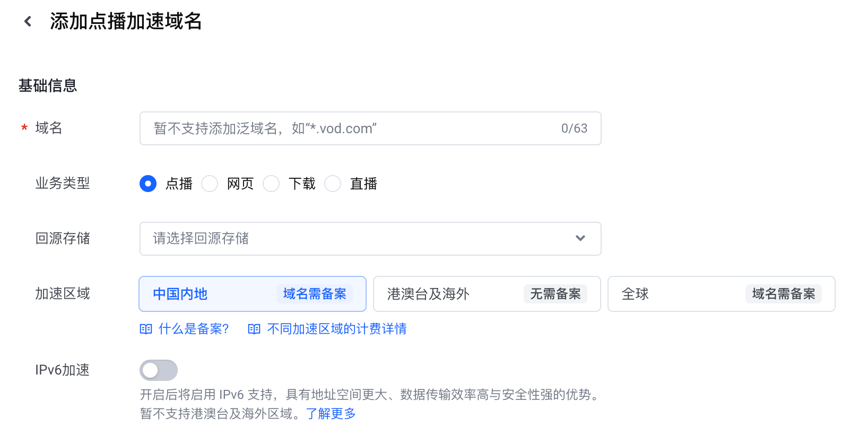Screen dimensions: 868x435
Task: Enable the IPv6加速 toggle switch
Action: point(159,370)
